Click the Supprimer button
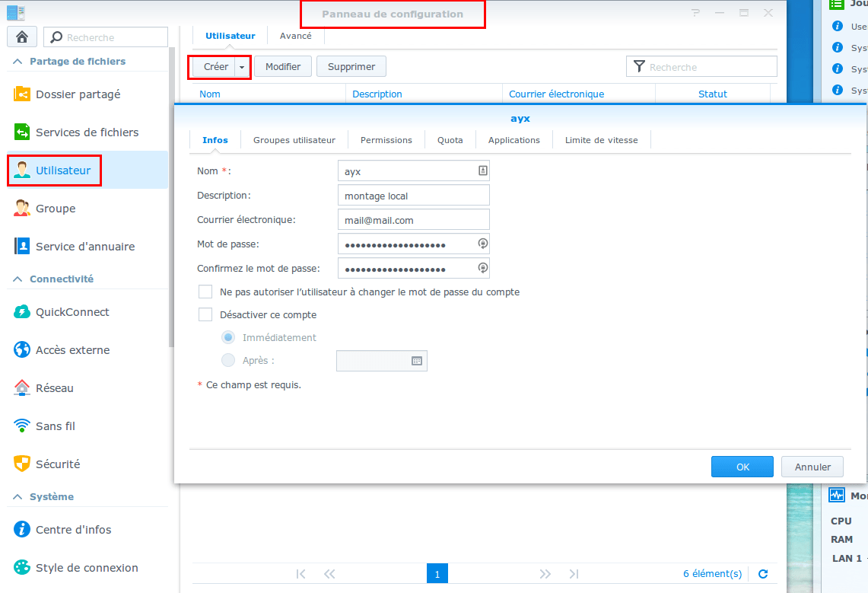The image size is (868, 593). coord(351,66)
